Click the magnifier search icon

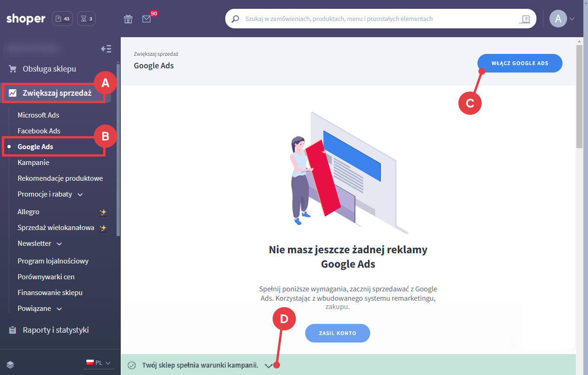(235, 19)
